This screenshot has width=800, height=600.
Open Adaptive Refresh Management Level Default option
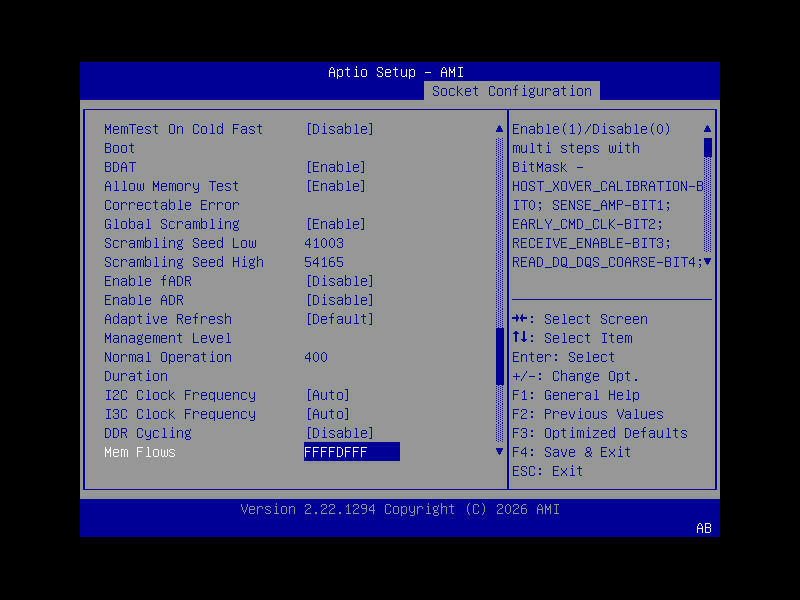[x=339, y=319]
